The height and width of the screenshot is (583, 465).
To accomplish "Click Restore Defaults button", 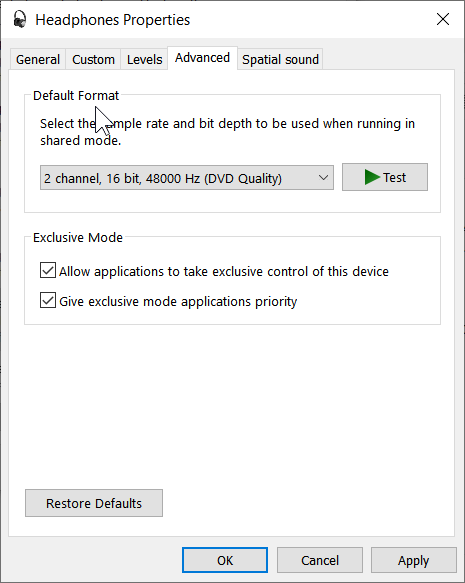I will point(94,503).
